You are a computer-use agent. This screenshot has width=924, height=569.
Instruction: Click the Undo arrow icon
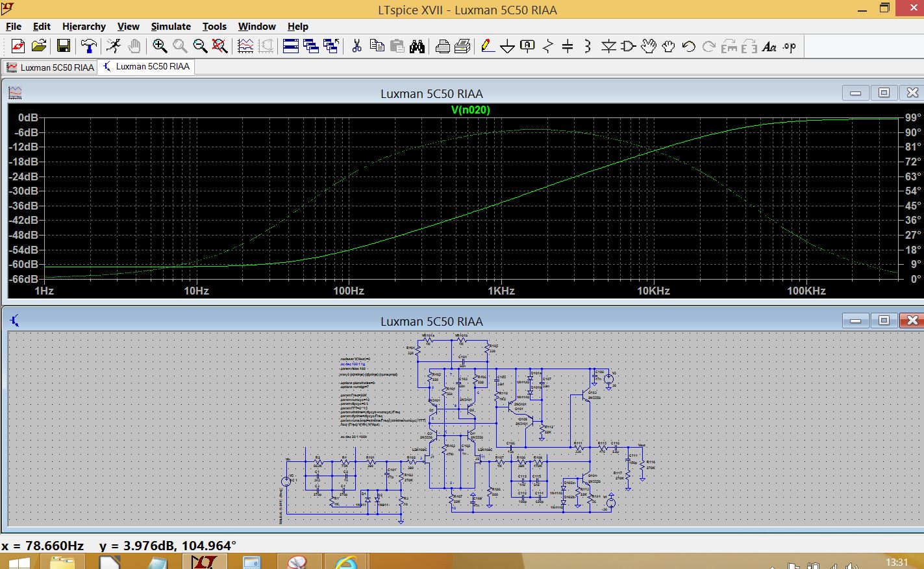click(689, 46)
